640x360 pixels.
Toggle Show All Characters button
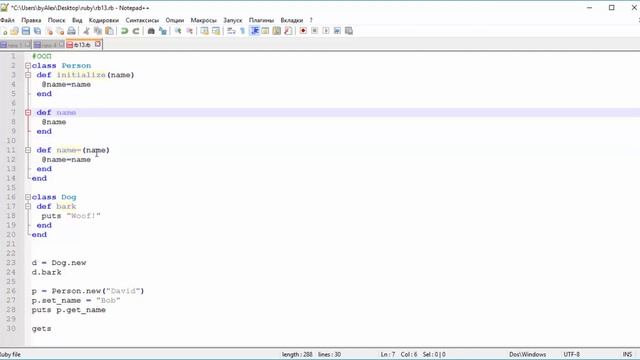(242, 31)
